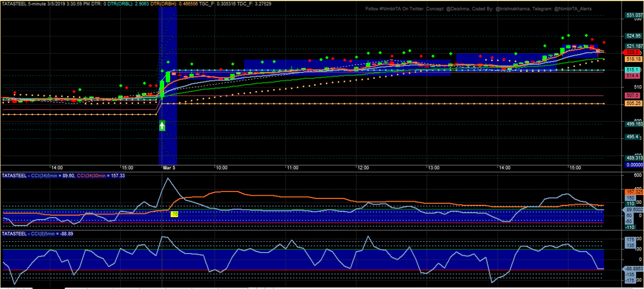Click the Mar 5 date marker
644x289 pixels.
click(170, 168)
